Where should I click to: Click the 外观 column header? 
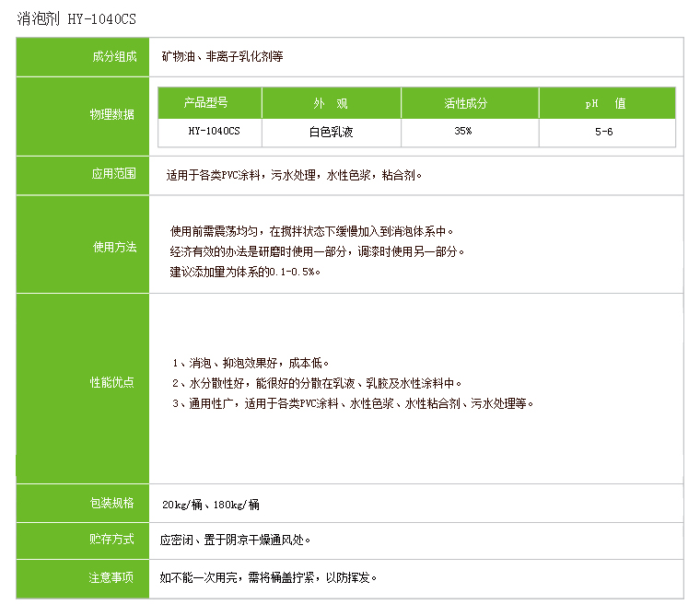pos(332,103)
